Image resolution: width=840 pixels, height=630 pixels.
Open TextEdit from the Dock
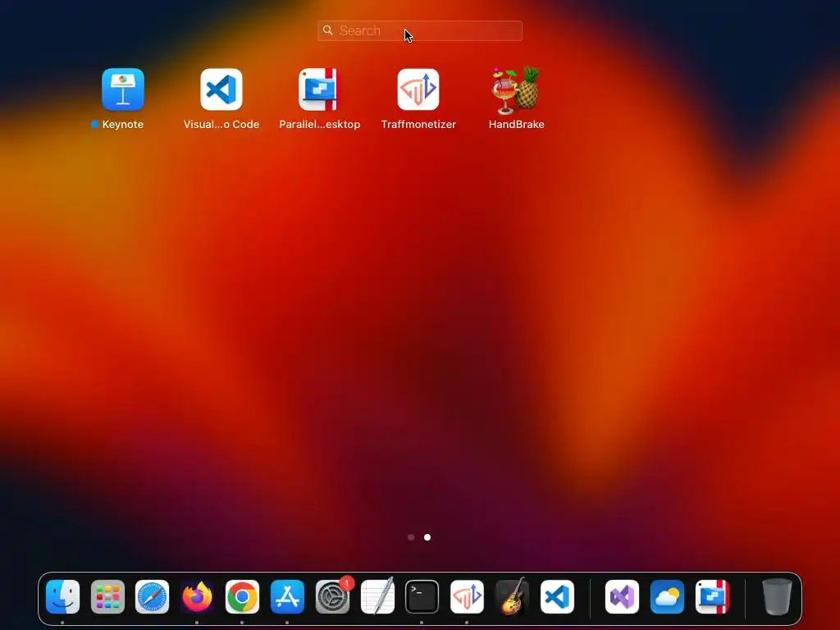[x=377, y=596]
